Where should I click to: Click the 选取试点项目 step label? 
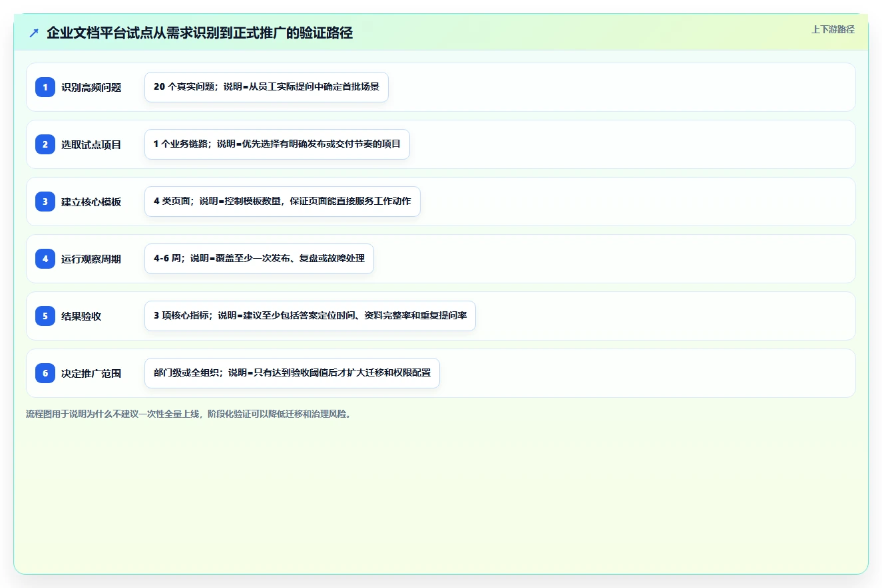(x=91, y=144)
